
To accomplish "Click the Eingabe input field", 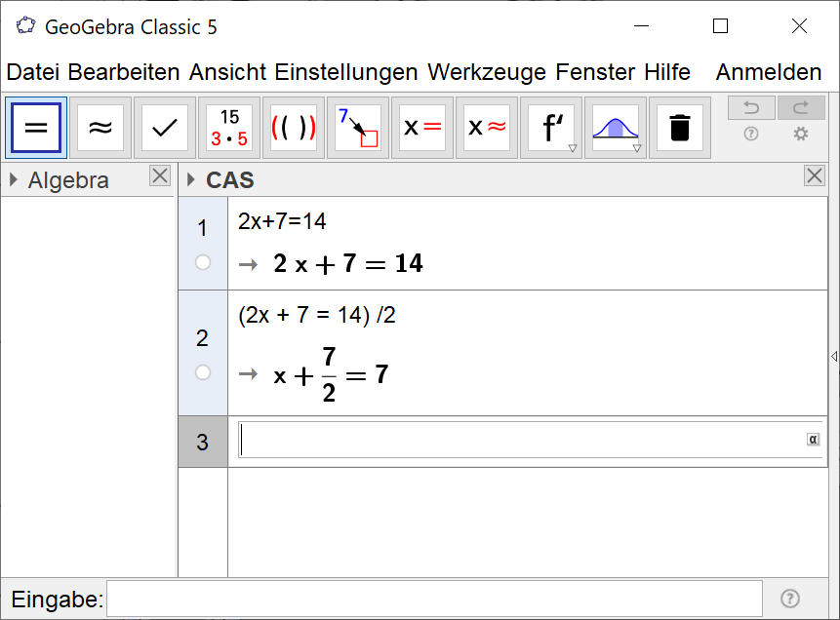I will pos(434,599).
